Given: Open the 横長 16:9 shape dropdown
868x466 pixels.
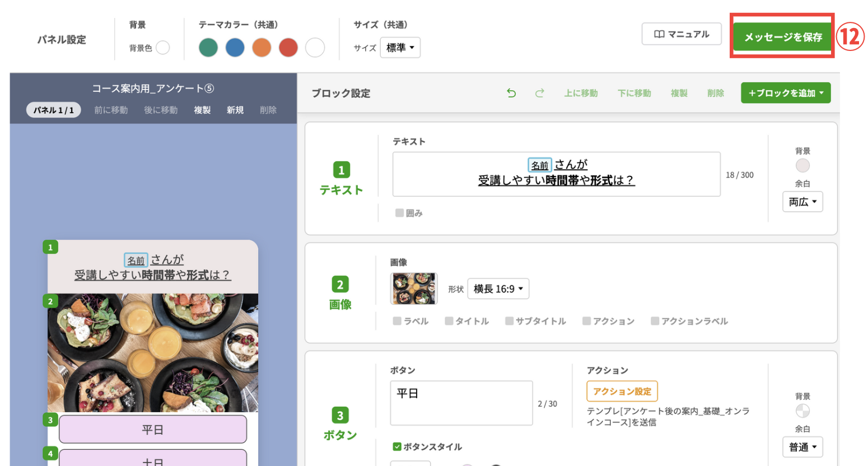Looking at the screenshot, I should pos(498,289).
